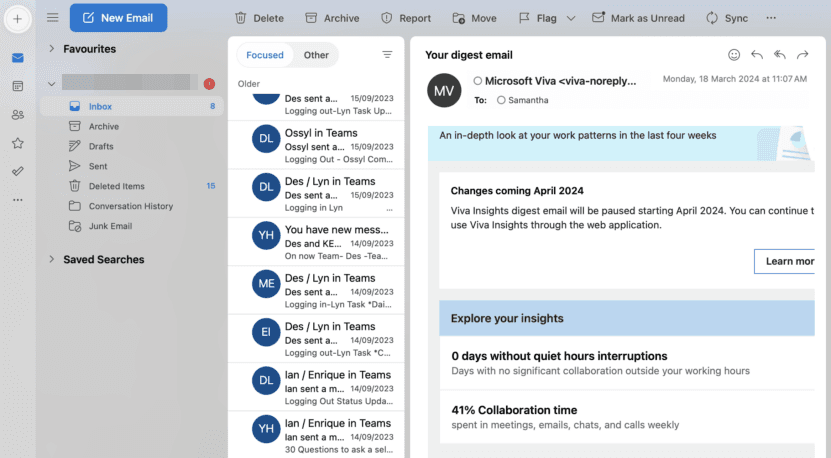Screen dimensions: 831x458
Task: Archive the selected email
Action: [x=332, y=18]
